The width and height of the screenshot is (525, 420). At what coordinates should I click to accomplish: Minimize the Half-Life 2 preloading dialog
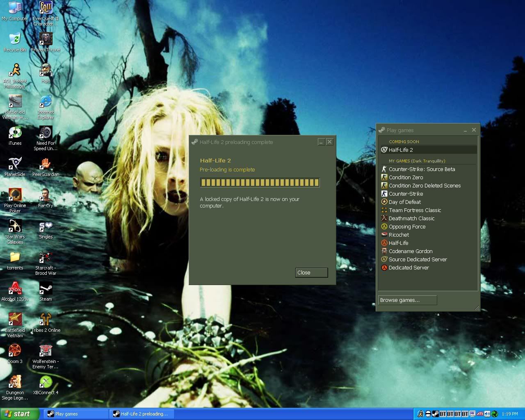click(321, 142)
